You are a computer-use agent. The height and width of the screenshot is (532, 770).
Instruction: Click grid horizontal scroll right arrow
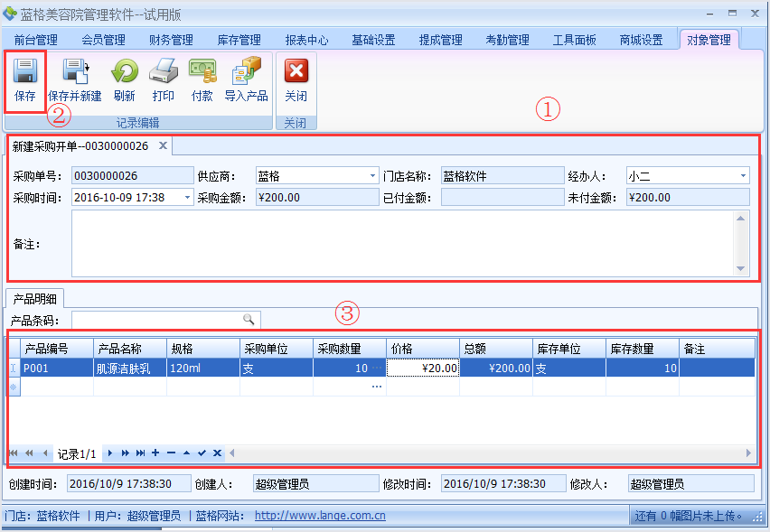coord(748,453)
